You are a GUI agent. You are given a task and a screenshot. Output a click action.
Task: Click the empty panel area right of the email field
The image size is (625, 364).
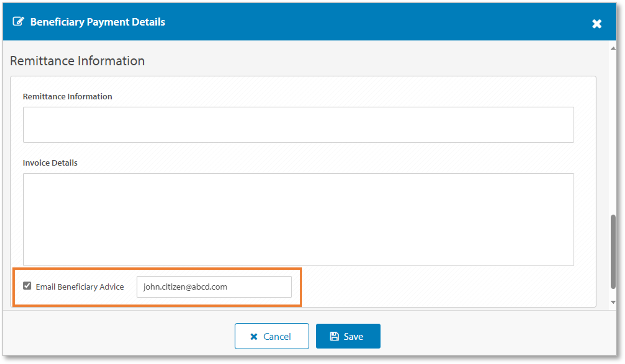(x=447, y=287)
